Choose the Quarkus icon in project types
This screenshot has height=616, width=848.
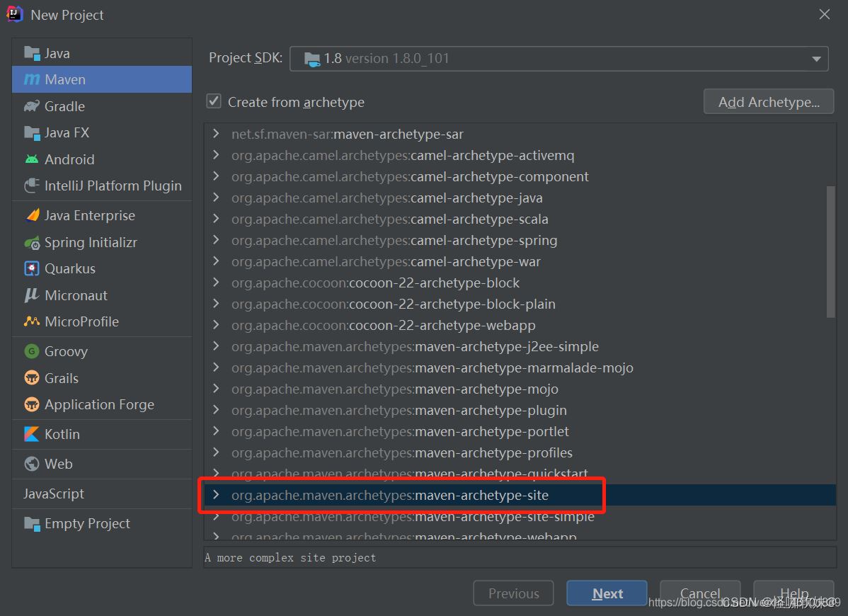(32, 268)
